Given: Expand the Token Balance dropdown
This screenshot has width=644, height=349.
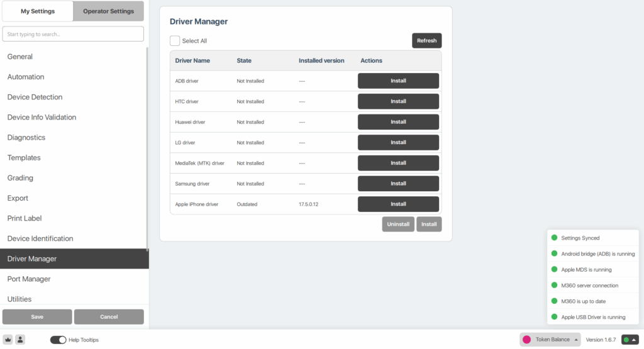Looking at the screenshot, I should [550, 340].
